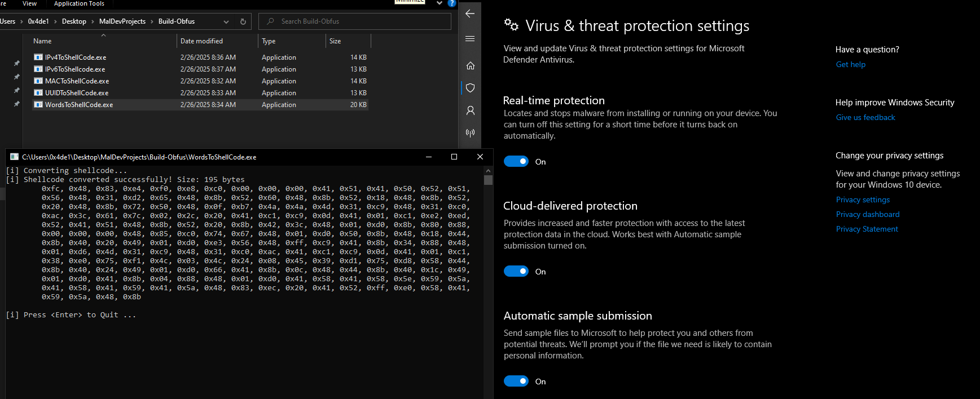980x399 pixels.
Task: Open the Home section in Windows Security
Action: (x=470, y=65)
